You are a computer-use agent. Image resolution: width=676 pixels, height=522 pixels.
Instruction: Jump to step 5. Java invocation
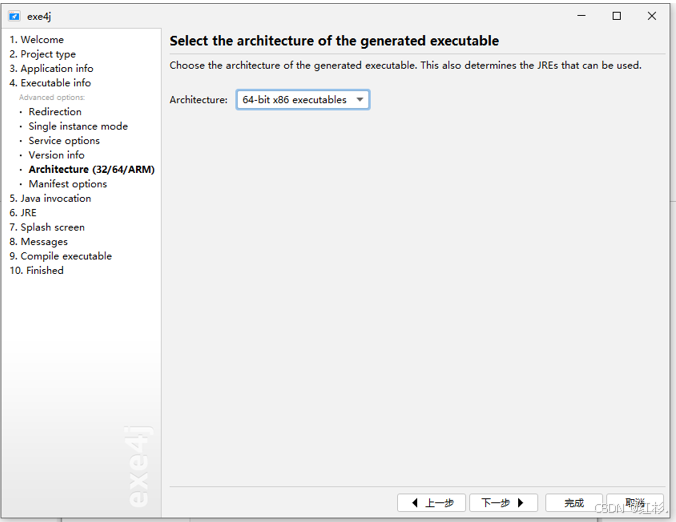click(50, 198)
